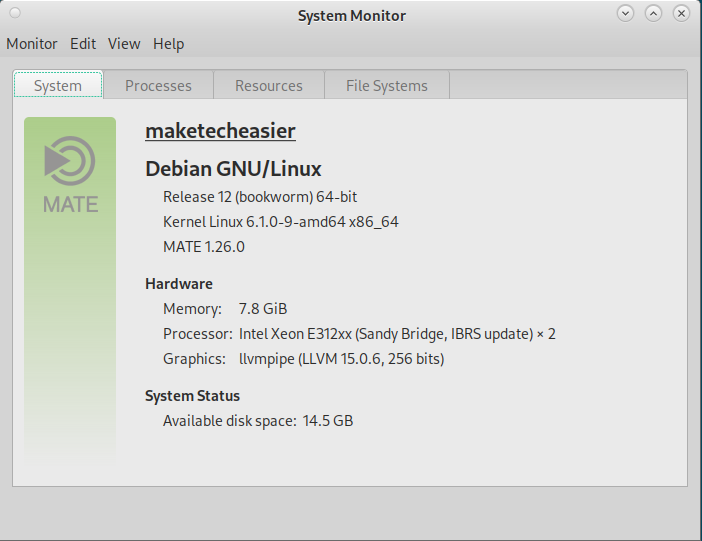Open the Monitor menu
Image resolution: width=702 pixels, height=541 pixels.
pyautogui.click(x=32, y=44)
